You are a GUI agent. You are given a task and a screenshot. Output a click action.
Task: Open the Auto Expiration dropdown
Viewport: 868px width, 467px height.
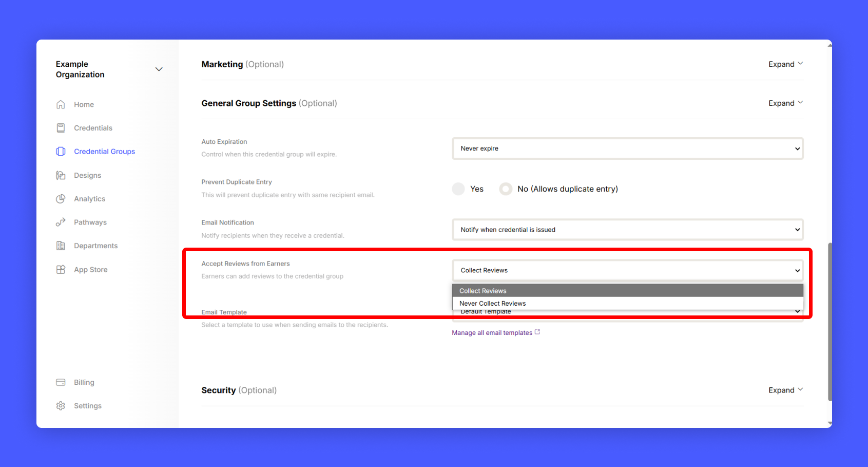627,148
